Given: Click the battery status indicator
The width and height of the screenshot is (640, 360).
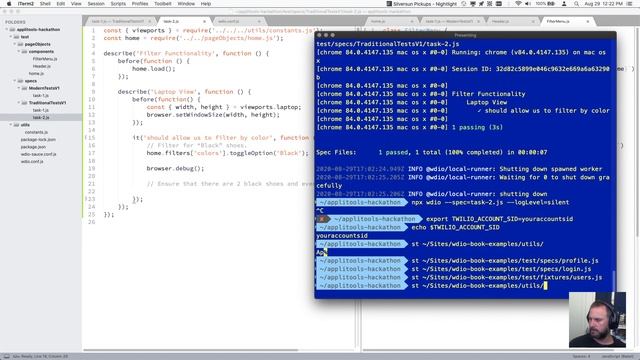Looking at the screenshot, I should tap(545, 4).
